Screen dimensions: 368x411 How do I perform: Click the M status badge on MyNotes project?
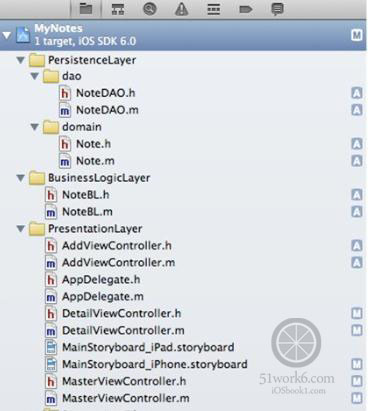pyautogui.click(x=357, y=35)
